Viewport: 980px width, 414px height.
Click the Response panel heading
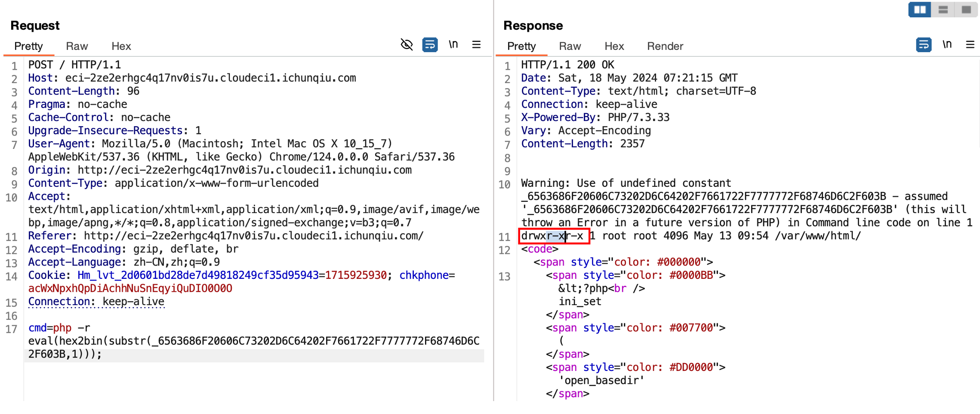[533, 25]
